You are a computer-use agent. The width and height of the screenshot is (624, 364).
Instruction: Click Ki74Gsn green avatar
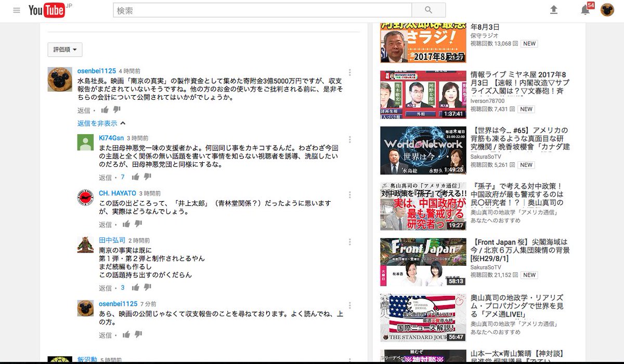click(x=85, y=142)
